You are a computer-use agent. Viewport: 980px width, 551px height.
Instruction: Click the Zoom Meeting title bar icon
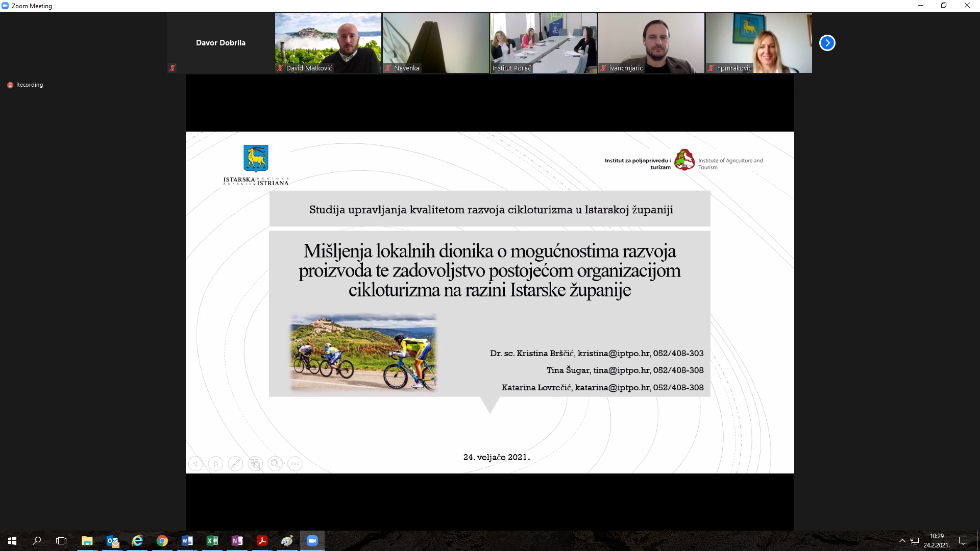(6, 6)
